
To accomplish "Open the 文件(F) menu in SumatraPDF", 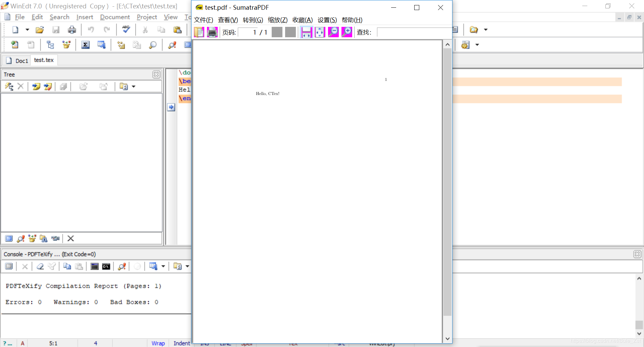I will (x=204, y=20).
